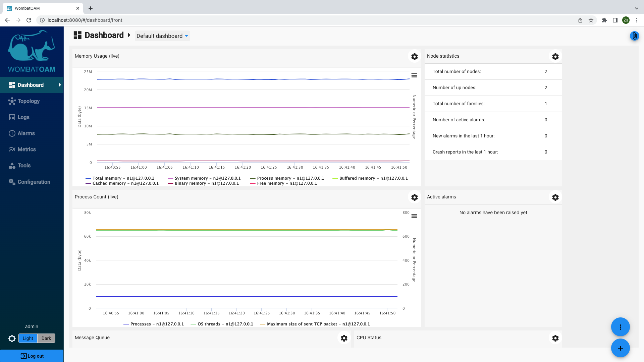
Task: Click the three-dot floating action button
Action: (621, 327)
